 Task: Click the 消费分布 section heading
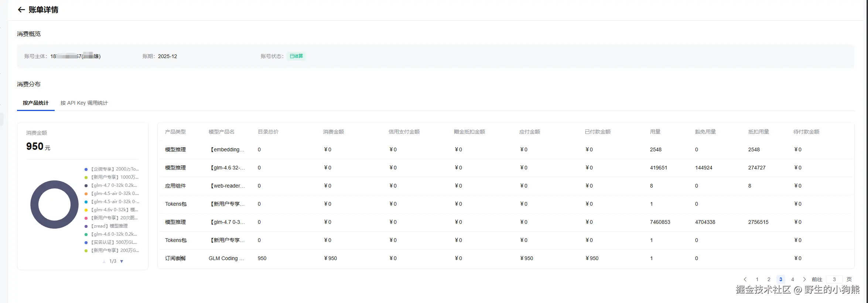click(29, 84)
